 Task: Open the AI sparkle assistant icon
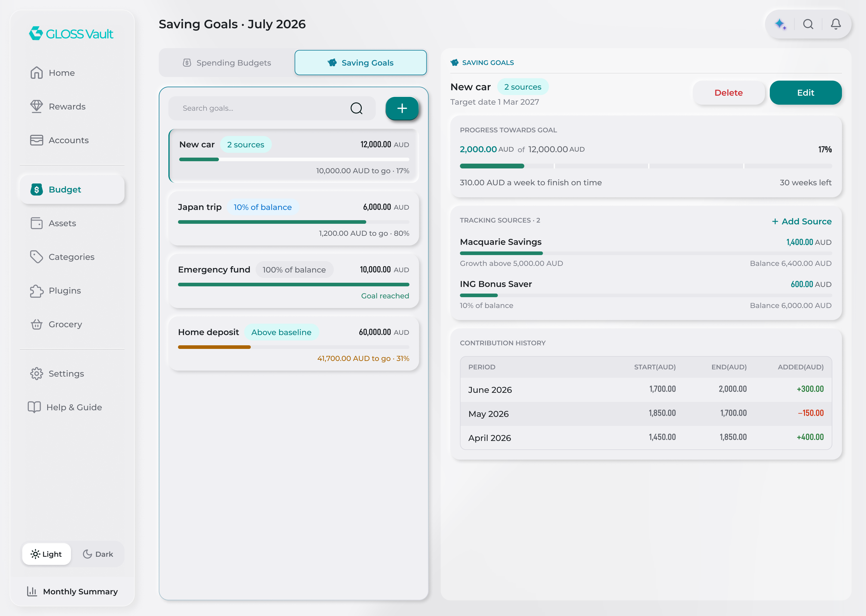coord(781,24)
